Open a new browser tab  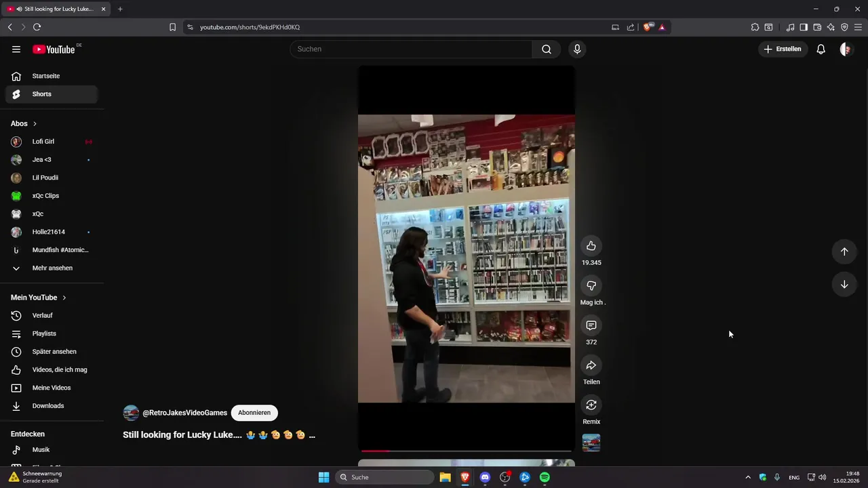pos(120,9)
